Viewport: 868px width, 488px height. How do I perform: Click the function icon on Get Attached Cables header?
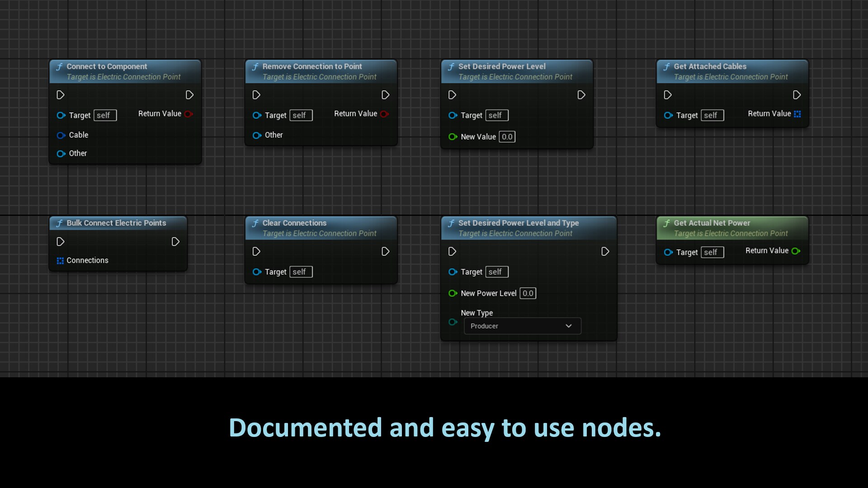pos(667,66)
